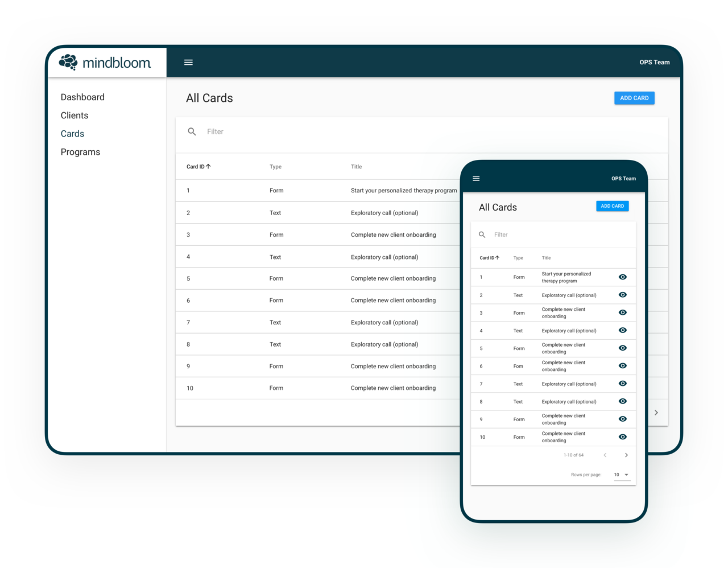728x568 pixels.
Task: Go to next page in mobile table
Action: click(x=626, y=455)
